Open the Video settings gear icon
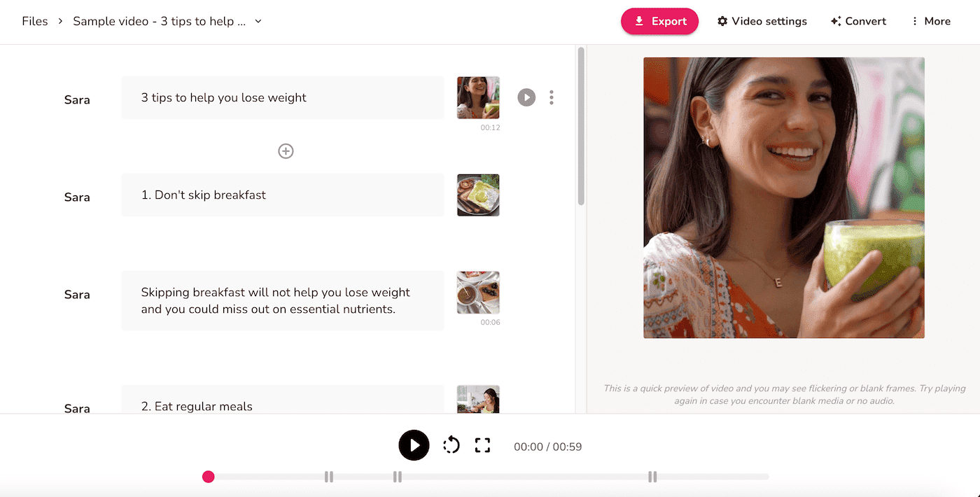The image size is (980, 497). (x=722, y=21)
